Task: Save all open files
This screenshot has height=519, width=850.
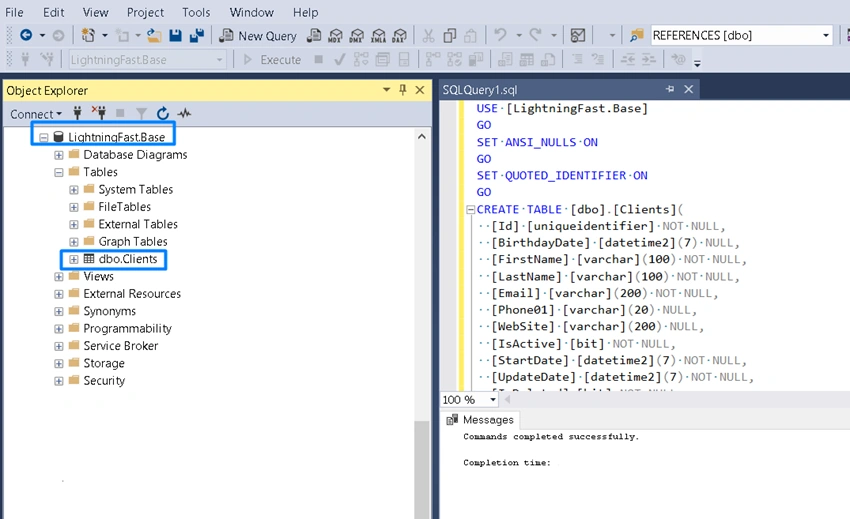Action: tap(196, 35)
